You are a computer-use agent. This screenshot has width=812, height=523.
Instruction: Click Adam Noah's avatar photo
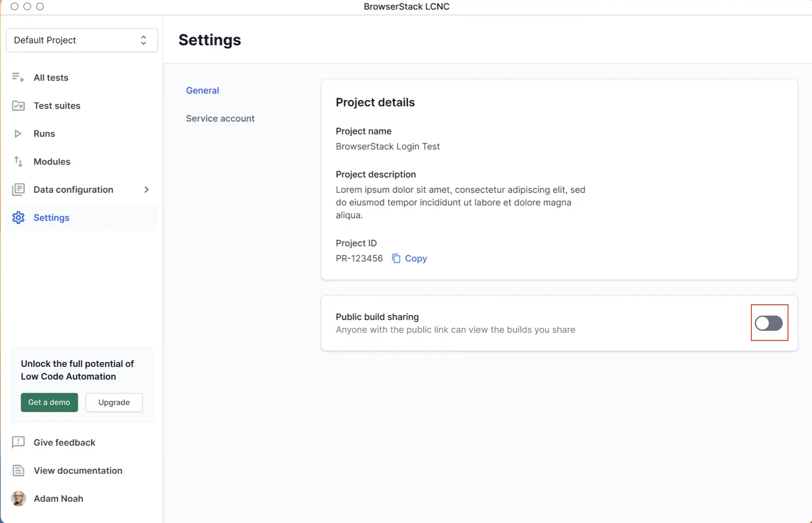tap(18, 499)
